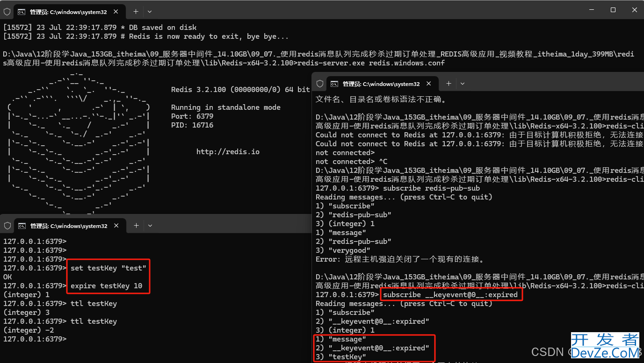
Task: Click the "OK" response line
Action: pyautogui.click(x=7, y=277)
